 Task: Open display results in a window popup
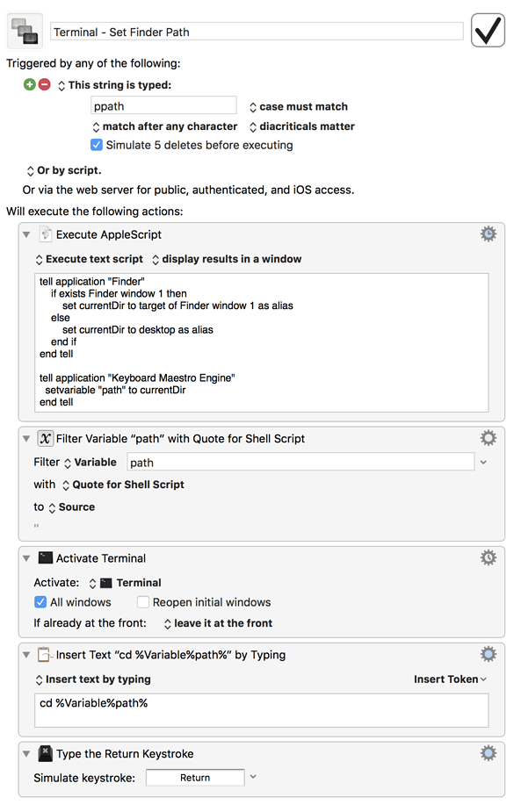[x=227, y=259]
